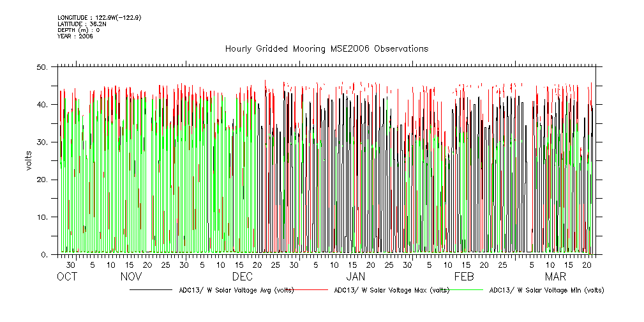
Task: Select the DEC month label
Action: click(x=243, y=277)
